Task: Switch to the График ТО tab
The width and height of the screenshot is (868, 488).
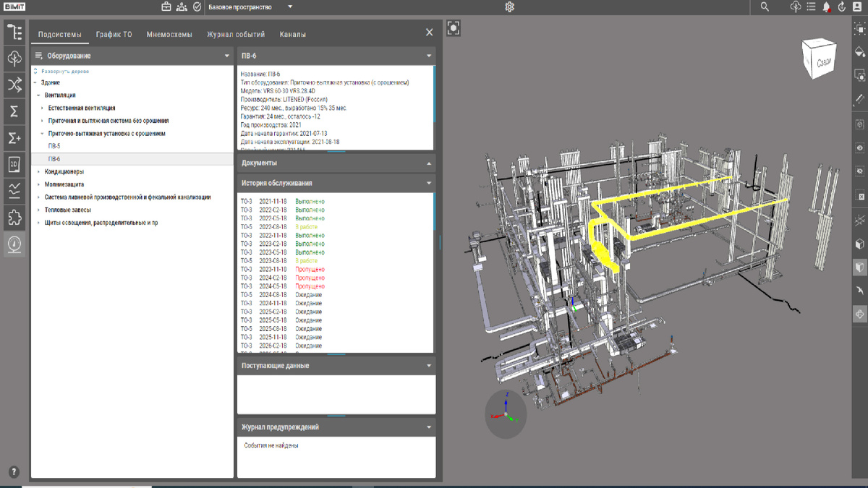Action: (x=114, y=34)
